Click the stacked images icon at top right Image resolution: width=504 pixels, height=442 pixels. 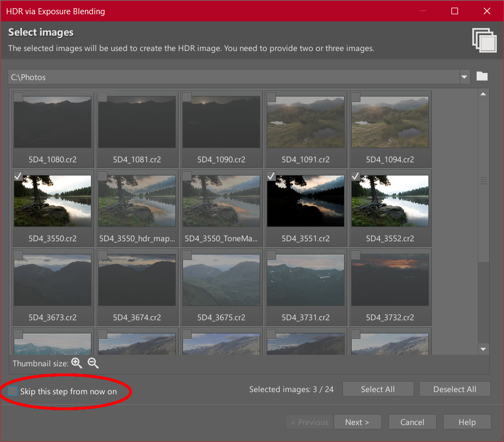click(483, 41)
